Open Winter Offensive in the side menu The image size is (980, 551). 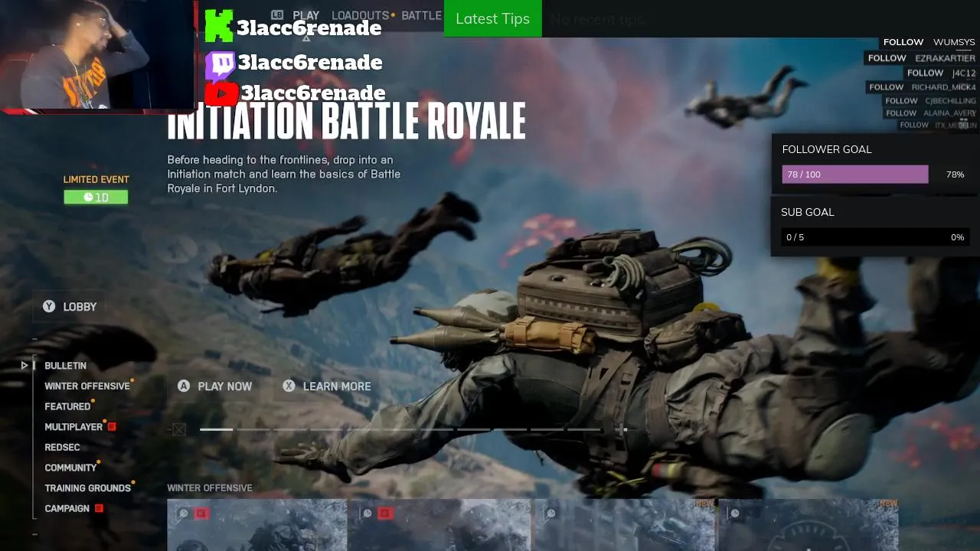click(87, 386)
